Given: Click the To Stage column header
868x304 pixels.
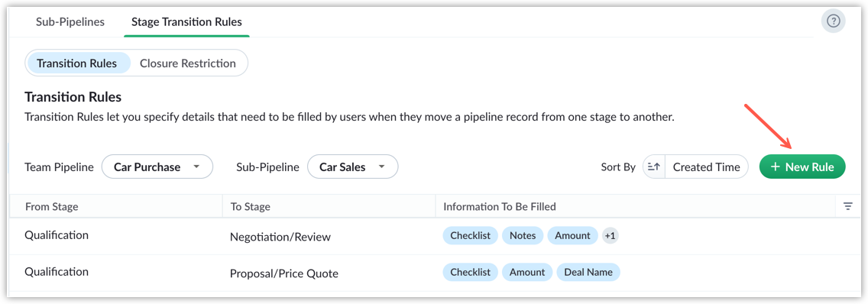Looking at the screenshot, I should pos(250,206).
